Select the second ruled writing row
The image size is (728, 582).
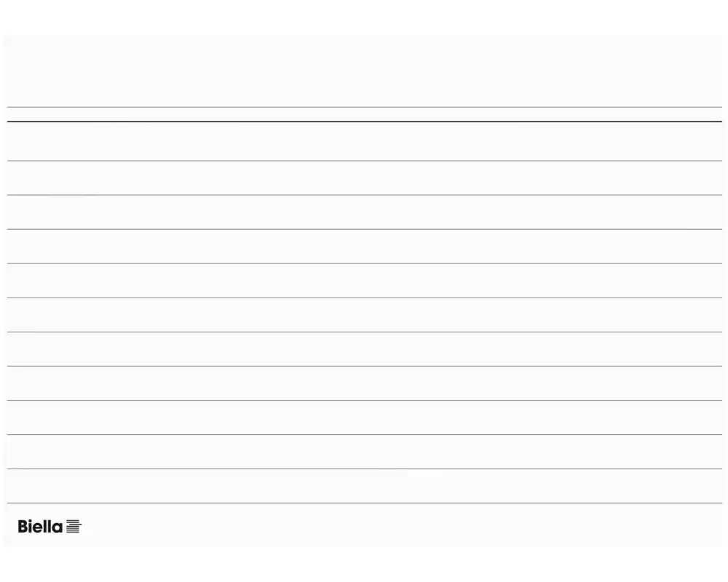pos(364,178)
